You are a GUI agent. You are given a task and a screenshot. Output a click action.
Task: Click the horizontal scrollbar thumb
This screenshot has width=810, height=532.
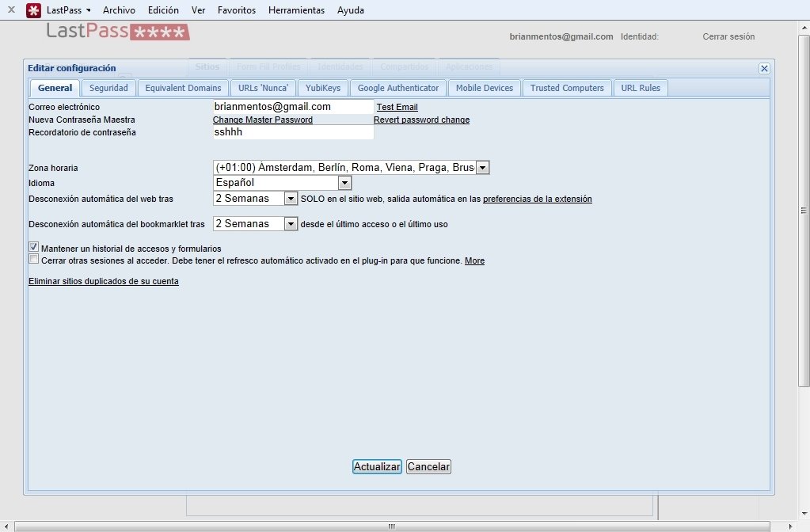392,526
